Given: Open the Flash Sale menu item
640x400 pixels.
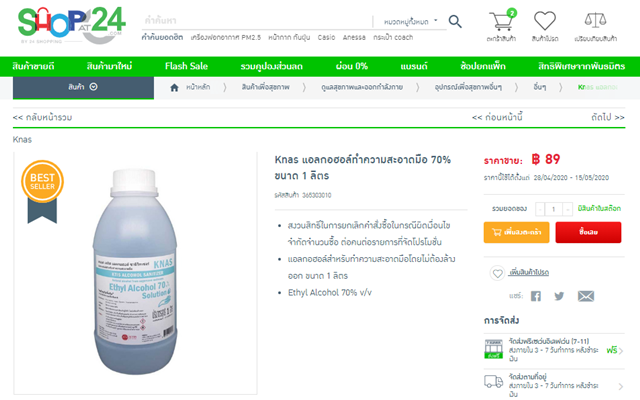Looking at the screenshot, I should tap(187, 66).
